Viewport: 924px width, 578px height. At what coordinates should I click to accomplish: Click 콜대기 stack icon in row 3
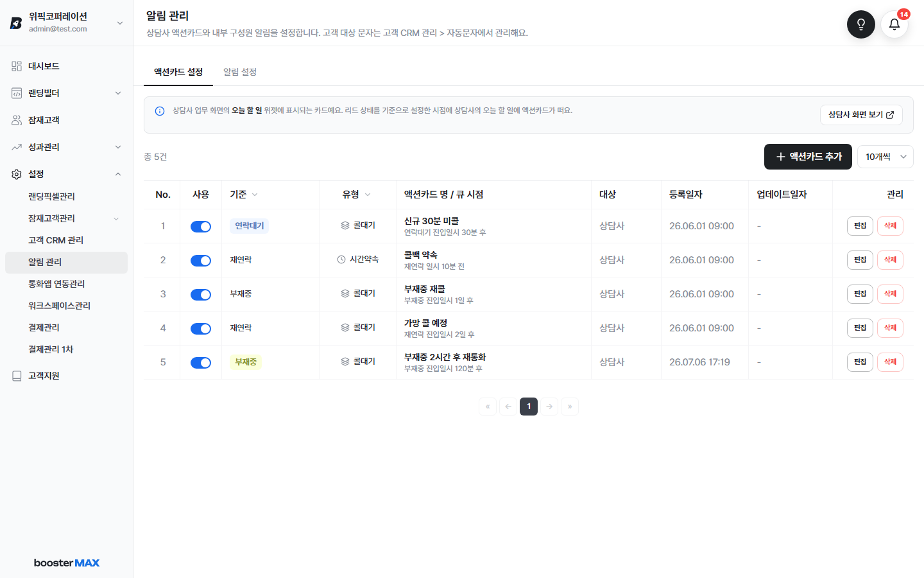tap(345, 293)
